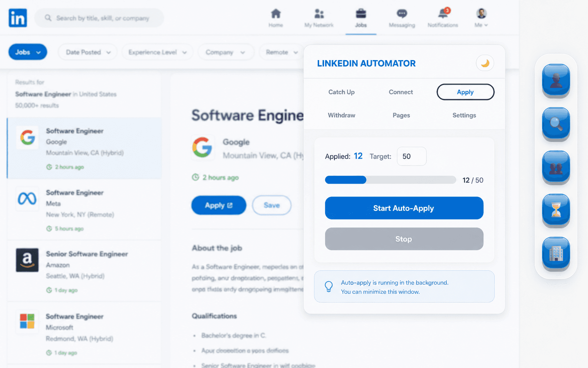The image size is (588, 368).
Task: Click the office building sidebar button
Action: click(556, 253)
